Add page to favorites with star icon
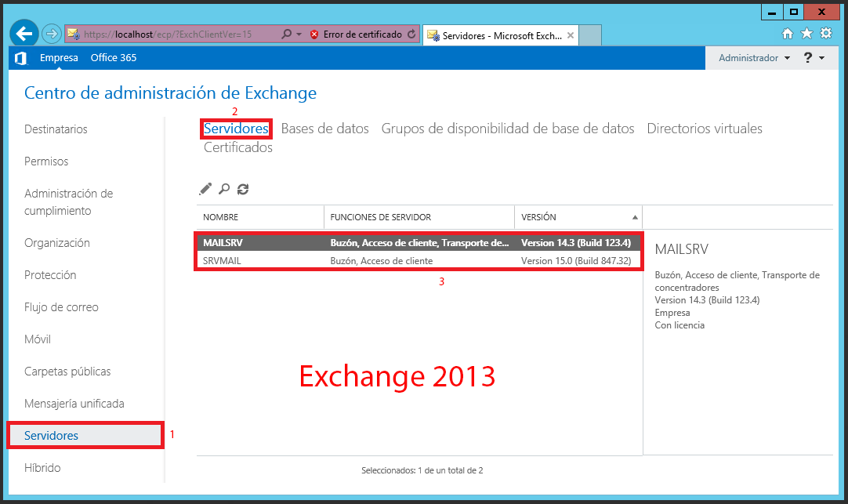The image size is (848, 504). [807, 34]
